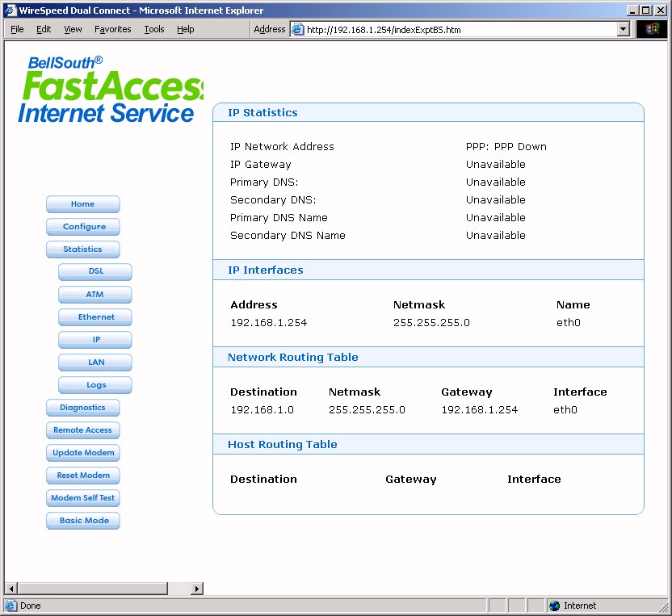This screenshot has width=672, height=616.
Task: Show LAN statistics
Action: 95,362
